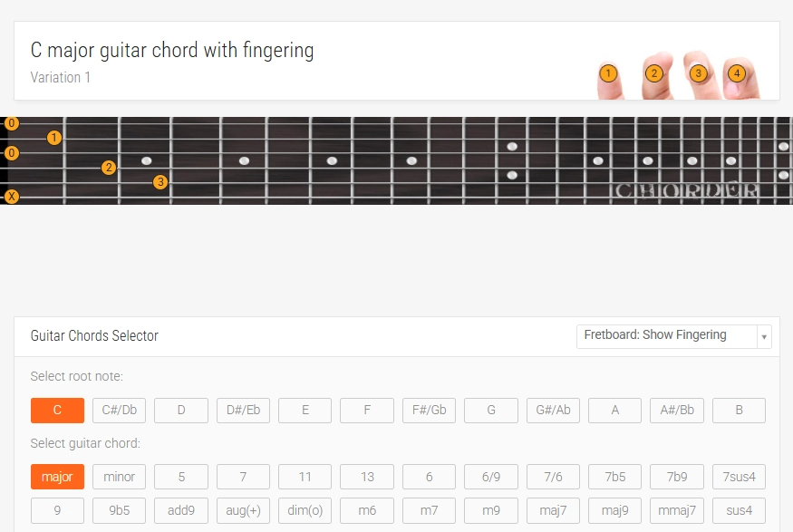Image resolution: width=793 pixels, height=532 pixels.
Task: Select the minor chord type
Action: coord(120,477)
